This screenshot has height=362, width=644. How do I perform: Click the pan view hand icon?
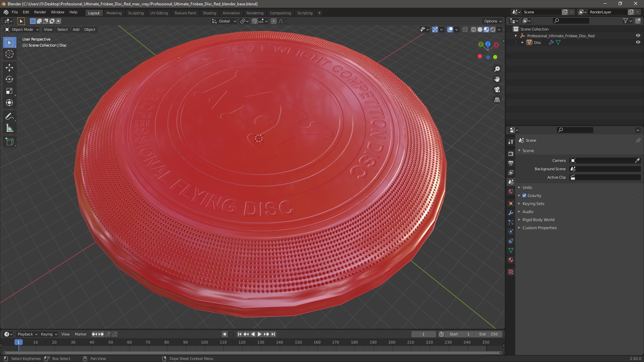tap(497, 79)
